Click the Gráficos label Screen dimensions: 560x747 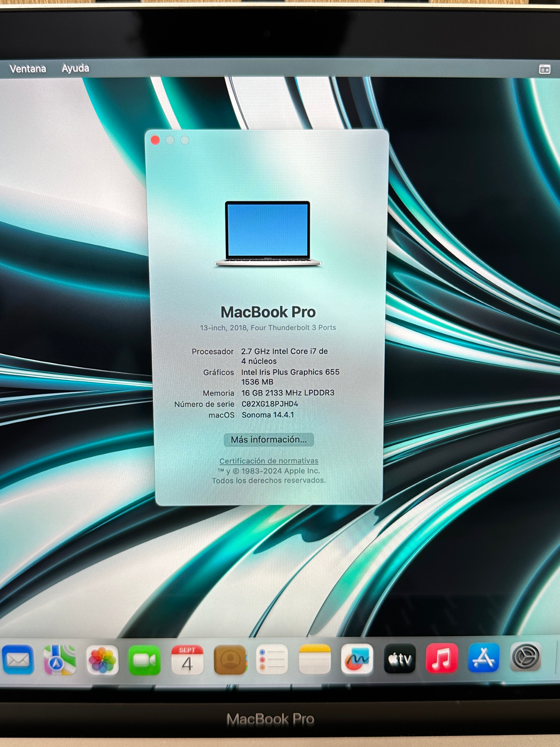(218, 373)
